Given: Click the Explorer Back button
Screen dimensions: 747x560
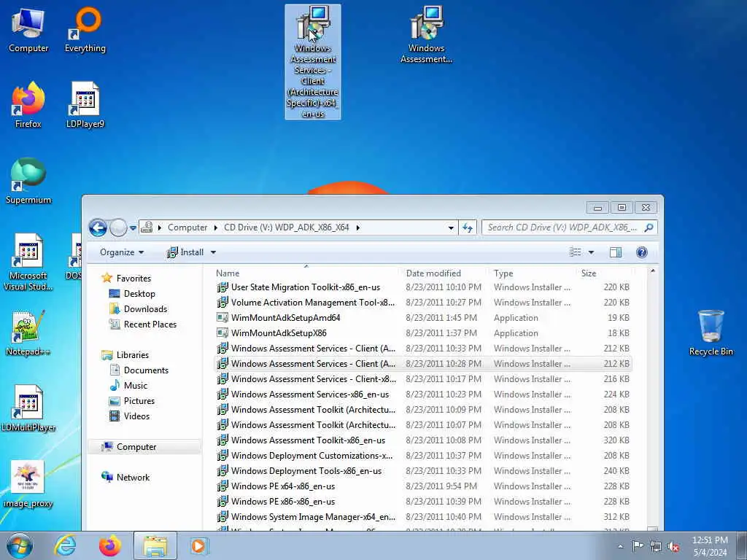Looking at the screenshot, I should [x=98, y=227].
